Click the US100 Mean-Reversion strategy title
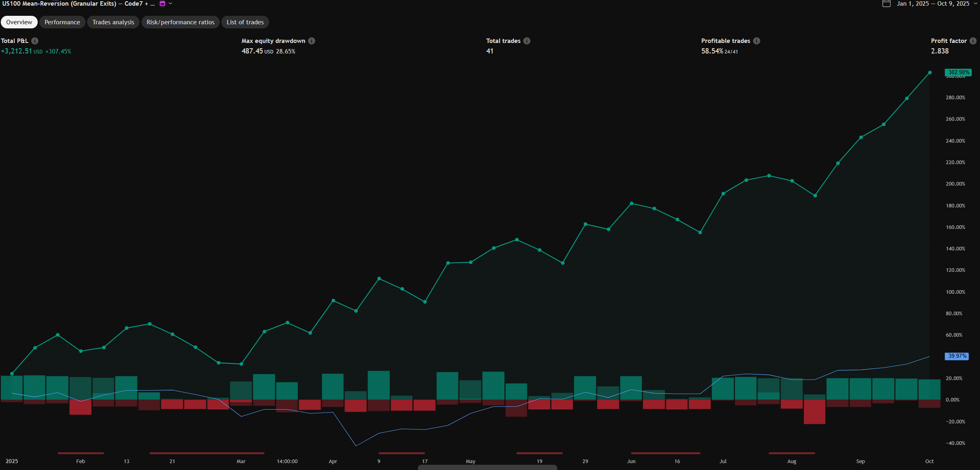 [x=77, y=4]
